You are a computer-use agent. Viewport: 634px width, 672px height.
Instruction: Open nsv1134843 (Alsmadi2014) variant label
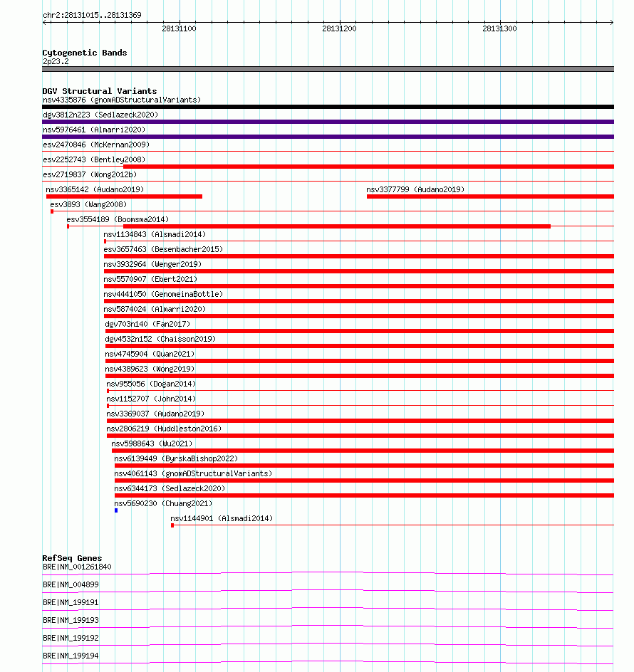(155, 234)
